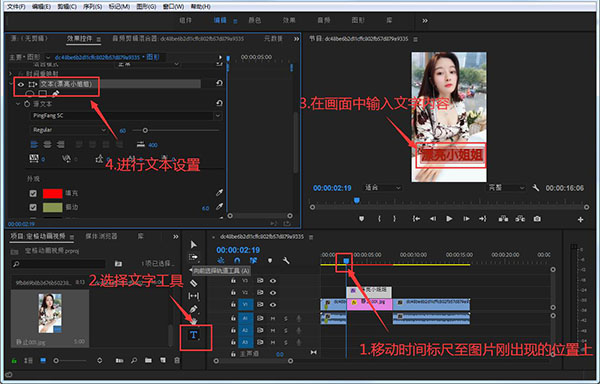600x384 pixels.
Task: Pick stroke color with eyedropper
Action: [x=219, y=207]
